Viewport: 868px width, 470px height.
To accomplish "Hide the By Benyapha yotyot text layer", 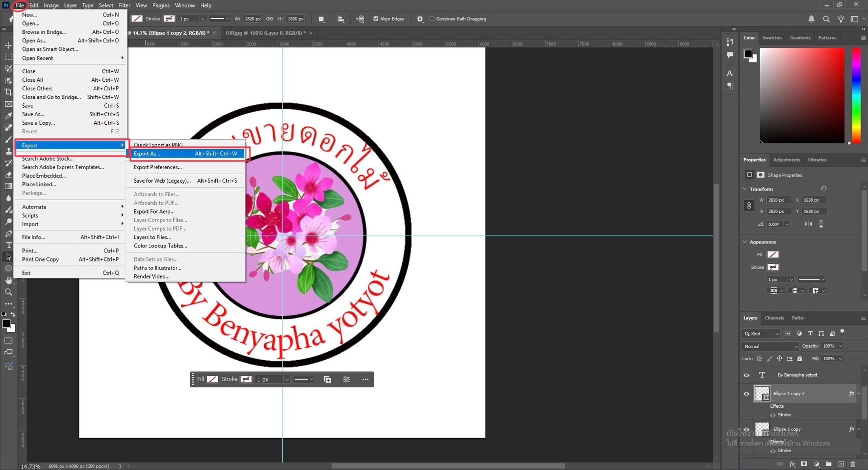I will pyautogui.click(x=747, y=375).
